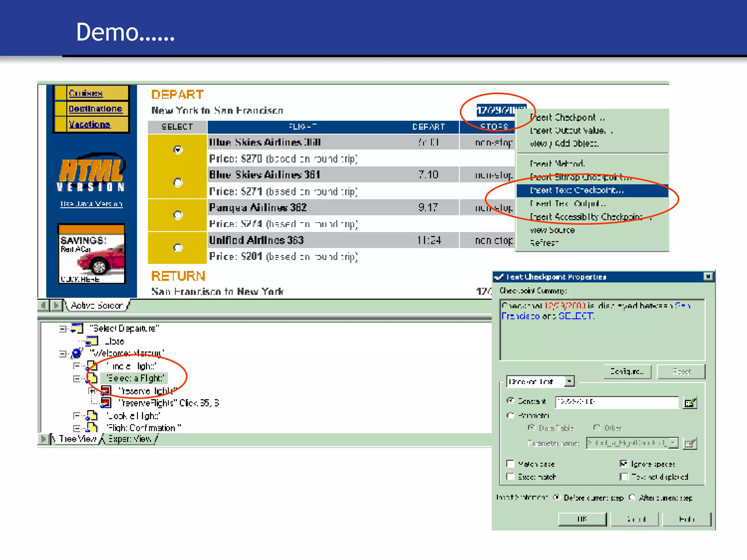Click the Destinations link in sidebar
Viewport: 747px width, 560px height.
(x=95, y=109)
